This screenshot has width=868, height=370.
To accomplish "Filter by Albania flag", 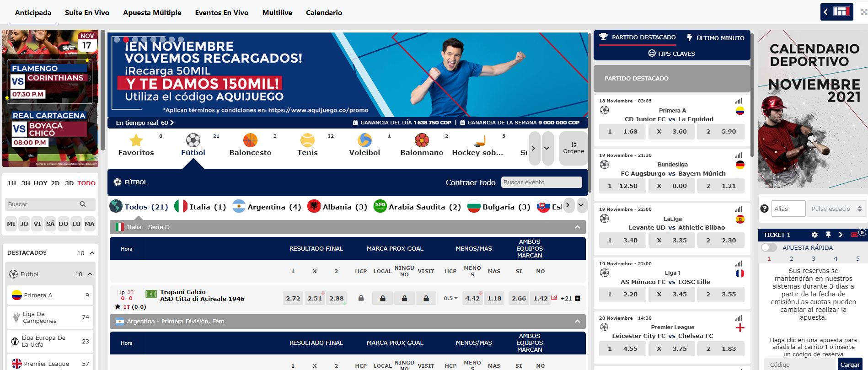I will [314, 206].
